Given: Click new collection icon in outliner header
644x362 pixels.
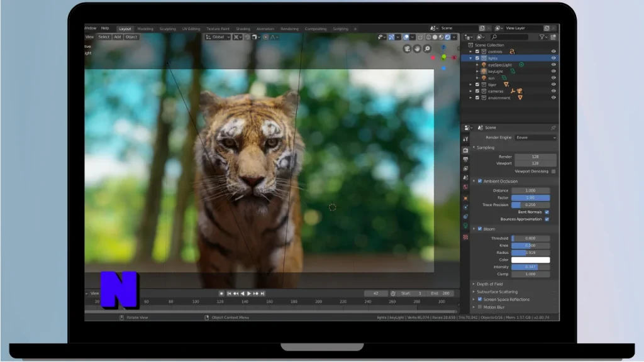Looking at the screenshot, I should pyautogui.click(x=553, y=37).
